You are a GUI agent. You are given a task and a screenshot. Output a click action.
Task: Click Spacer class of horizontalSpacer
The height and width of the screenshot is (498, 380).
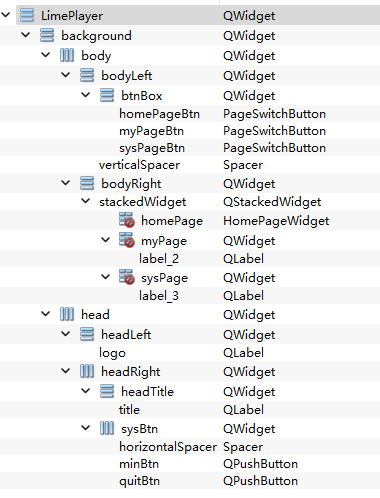pos(243,447)
